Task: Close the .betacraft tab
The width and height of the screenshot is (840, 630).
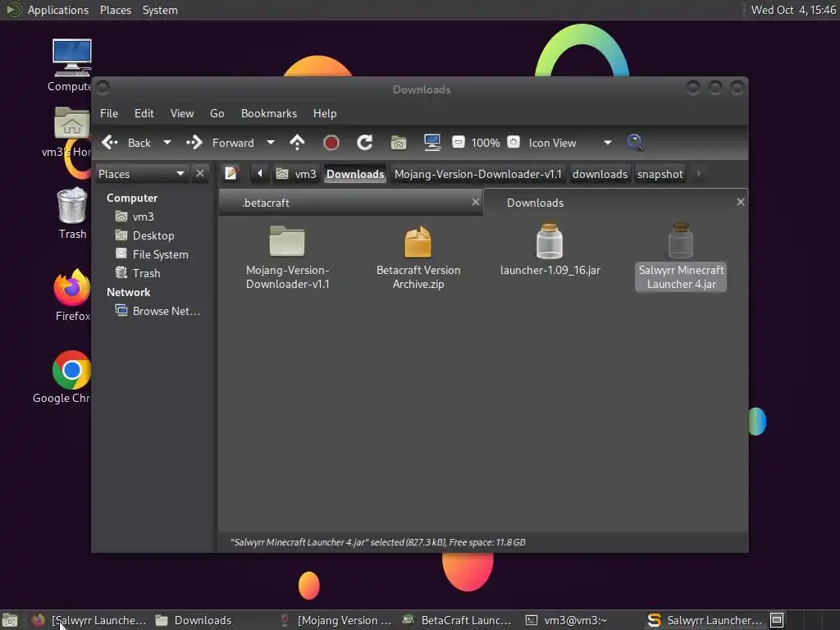Action: (x=475, y=202)
